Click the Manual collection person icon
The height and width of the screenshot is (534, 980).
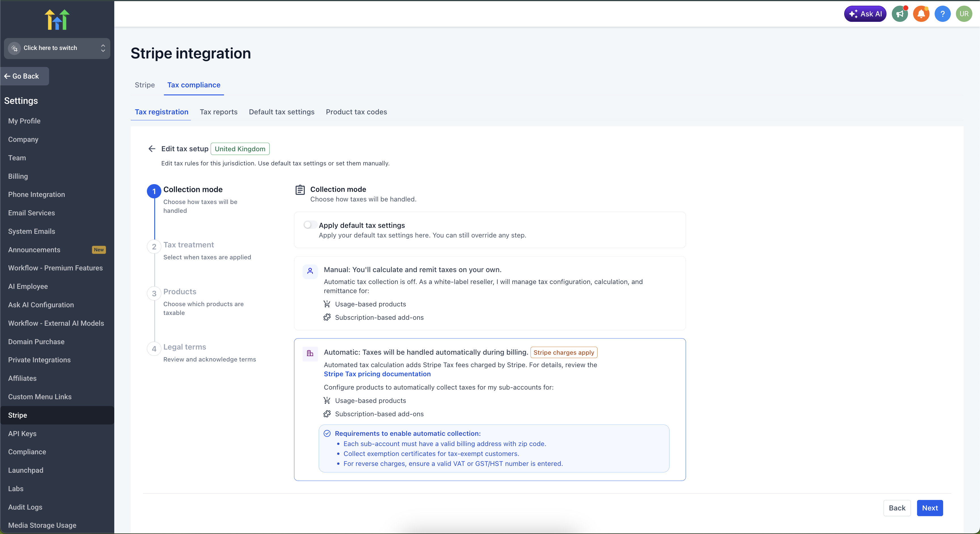pyautogui.click(x=310, y=271)
